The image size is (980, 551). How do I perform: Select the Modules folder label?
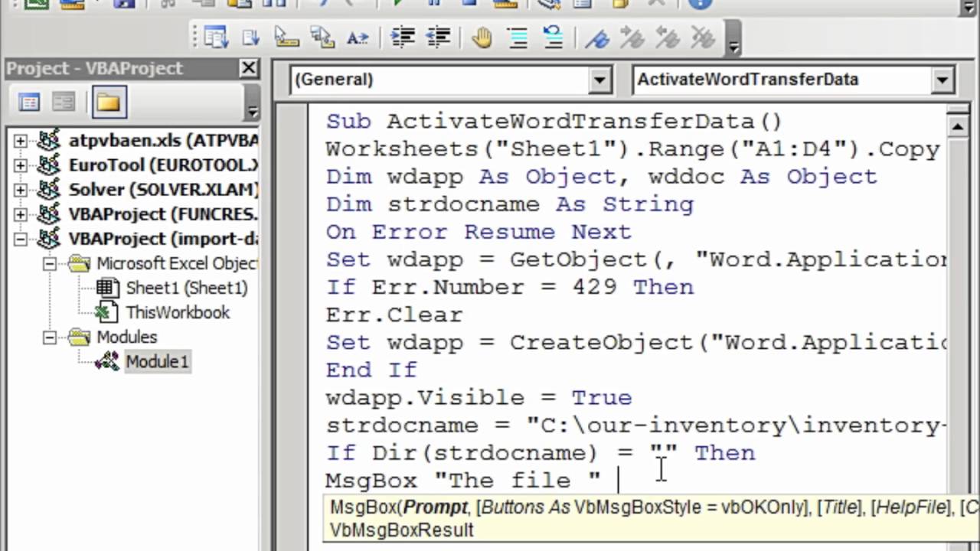point(126,337)
